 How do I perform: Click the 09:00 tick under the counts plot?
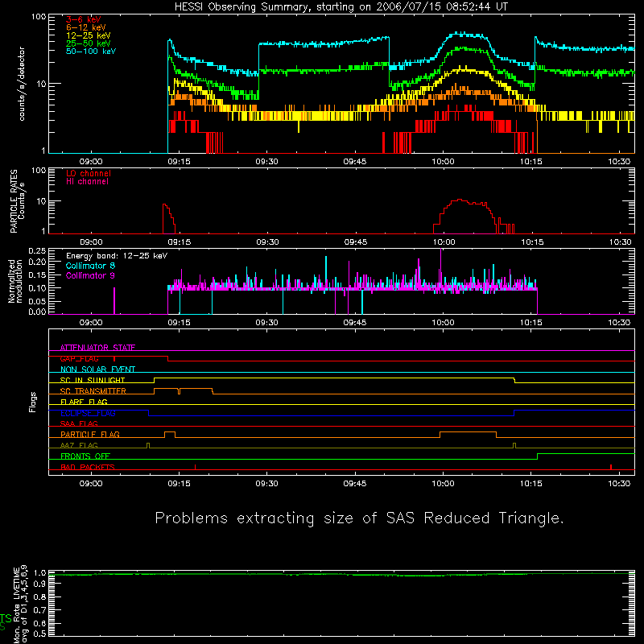click(91, 162)
